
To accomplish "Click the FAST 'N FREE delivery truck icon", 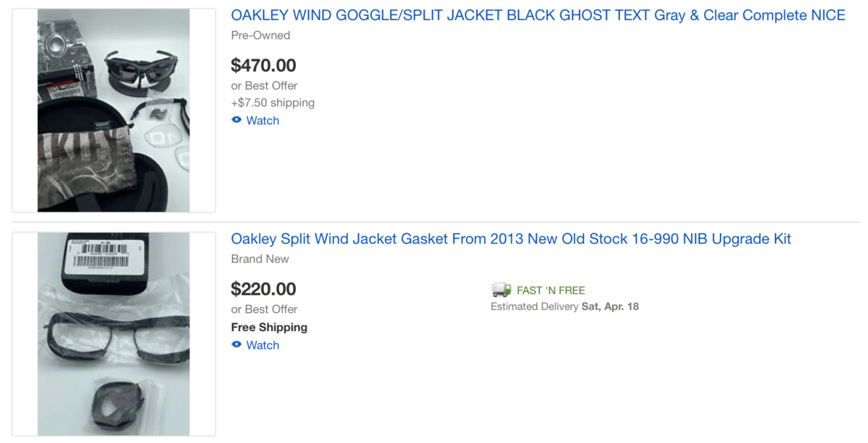I will [501, 290].
